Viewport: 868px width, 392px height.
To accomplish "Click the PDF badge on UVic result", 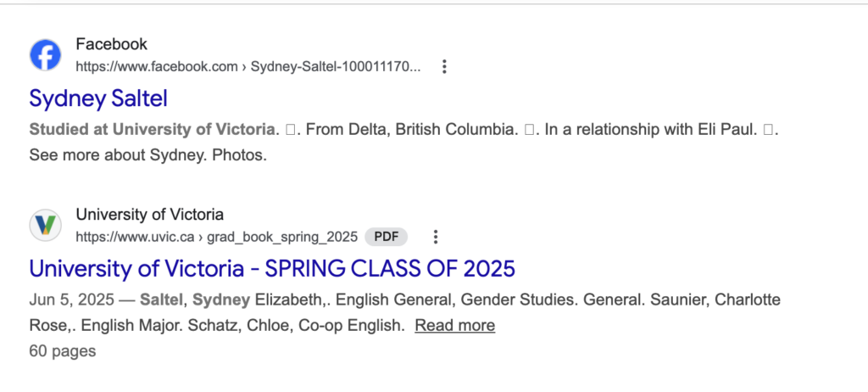I will pos(387,237).
